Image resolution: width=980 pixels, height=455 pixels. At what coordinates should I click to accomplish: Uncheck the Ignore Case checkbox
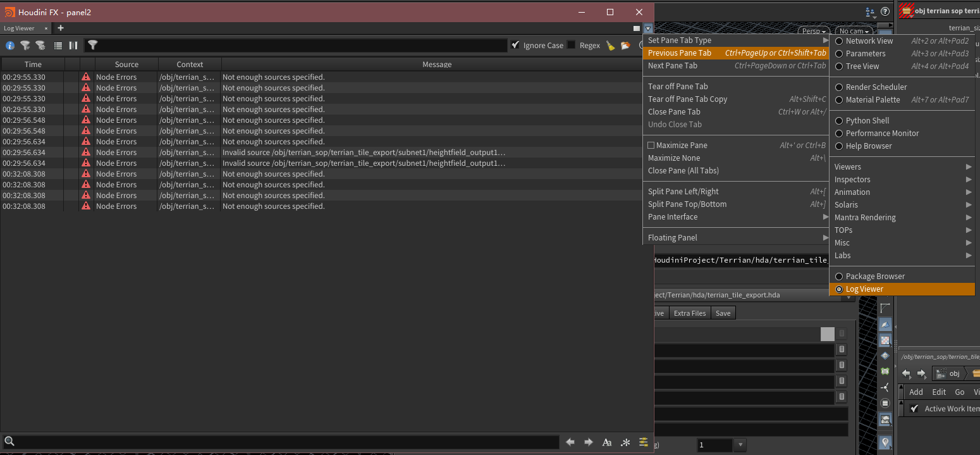[x=516, y=45]
